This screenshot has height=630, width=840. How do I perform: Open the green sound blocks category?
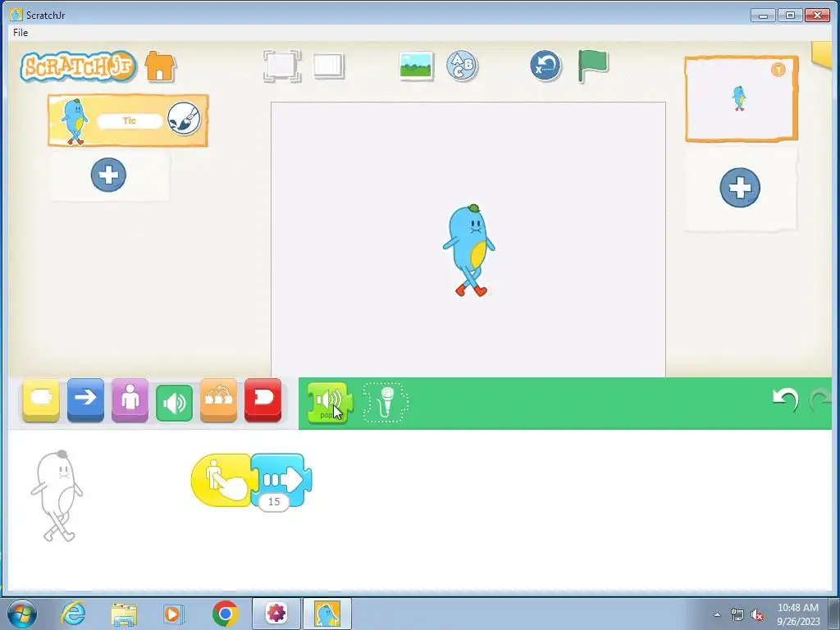click(x=174, y=402)
